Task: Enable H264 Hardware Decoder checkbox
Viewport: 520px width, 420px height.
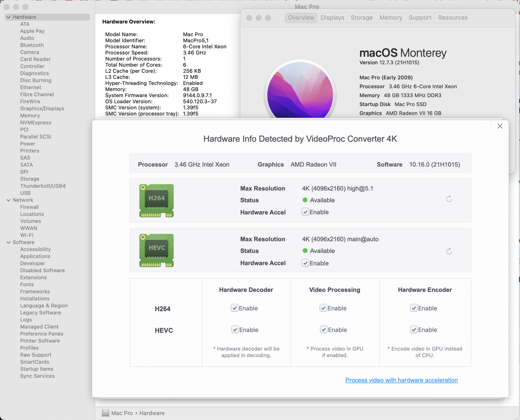Action: (x=235, y=309)
